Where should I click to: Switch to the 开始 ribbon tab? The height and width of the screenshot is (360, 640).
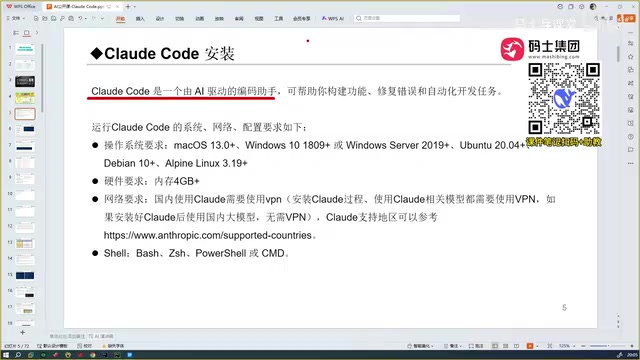click(120, 18)
